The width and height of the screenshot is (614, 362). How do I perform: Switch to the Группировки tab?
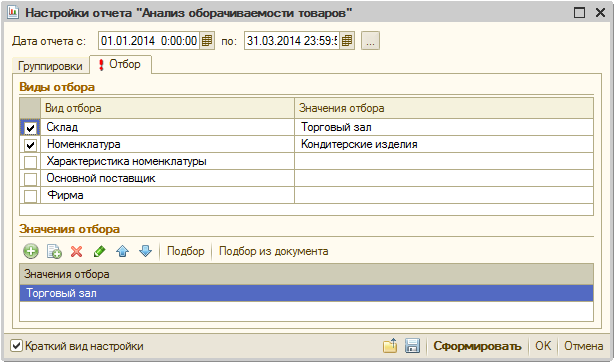coord(50,66)
